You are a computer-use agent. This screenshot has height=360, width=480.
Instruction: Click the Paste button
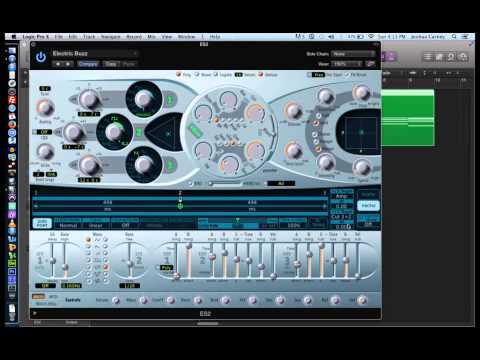point(129,64)
